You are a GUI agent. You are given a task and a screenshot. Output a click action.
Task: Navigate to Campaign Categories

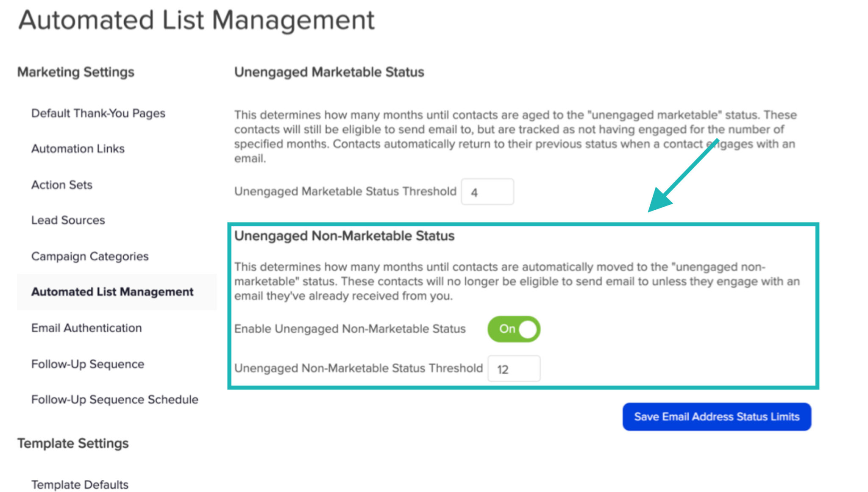90,256
